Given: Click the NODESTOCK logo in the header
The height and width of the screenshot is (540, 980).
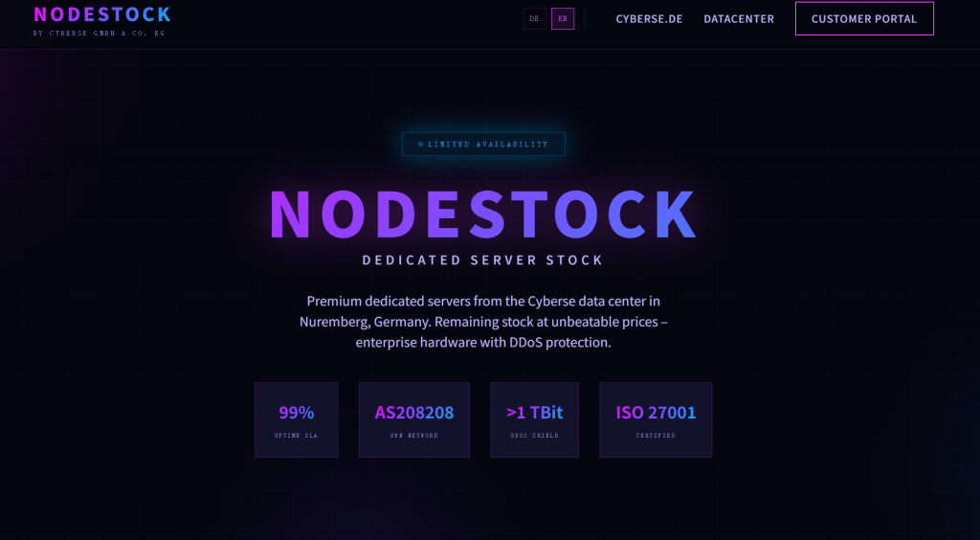Looking at the screenshot, I should click(102, 14).
